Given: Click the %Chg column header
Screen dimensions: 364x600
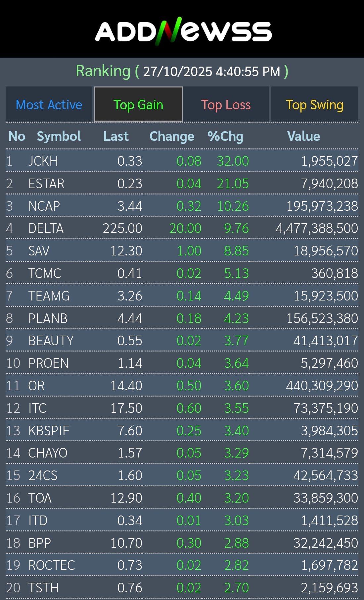Looking at the screenshot, I should [225, 136].
